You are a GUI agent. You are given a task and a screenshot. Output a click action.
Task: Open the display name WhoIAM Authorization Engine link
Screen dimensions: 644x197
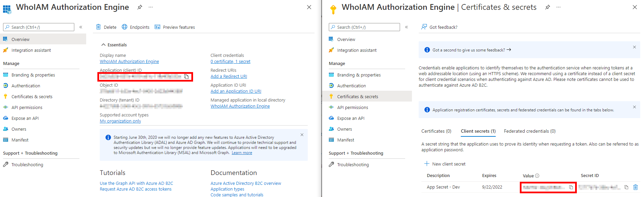(129, 62)
